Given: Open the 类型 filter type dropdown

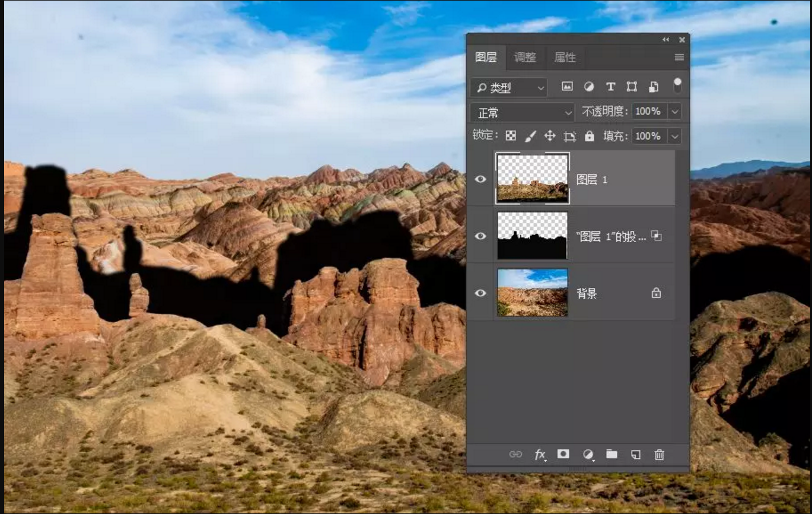Looking at the screenshot, I should point(508,88).
